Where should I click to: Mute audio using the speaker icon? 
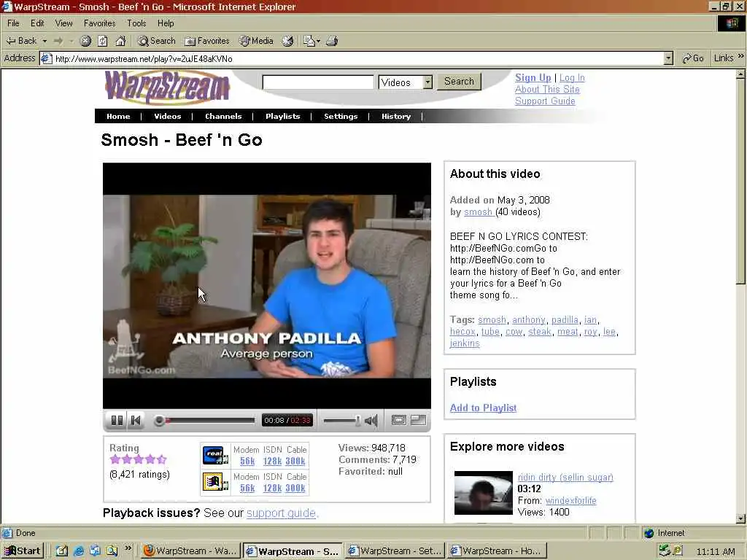click(371, 420)
